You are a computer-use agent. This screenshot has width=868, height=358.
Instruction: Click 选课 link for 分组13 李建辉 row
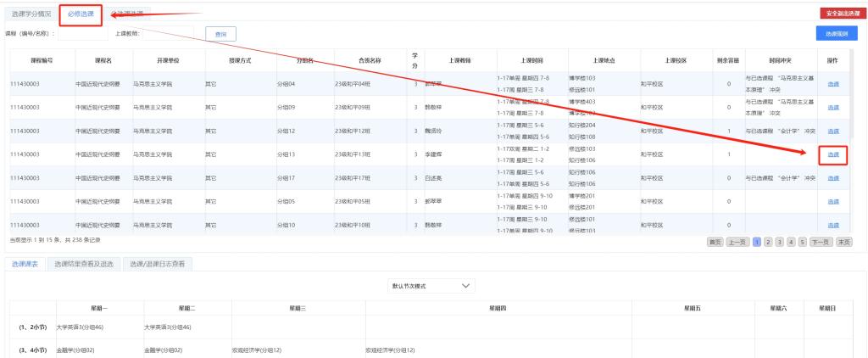[832, 154]
